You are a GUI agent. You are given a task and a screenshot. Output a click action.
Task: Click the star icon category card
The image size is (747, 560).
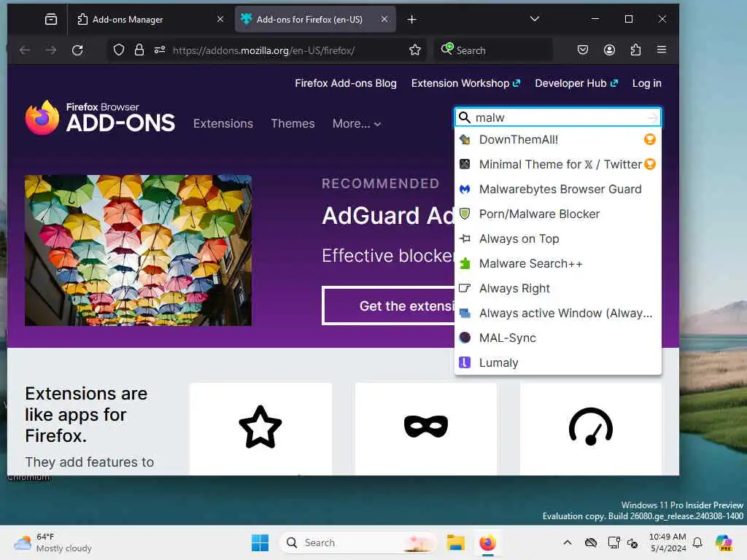[x=260, y=427]
